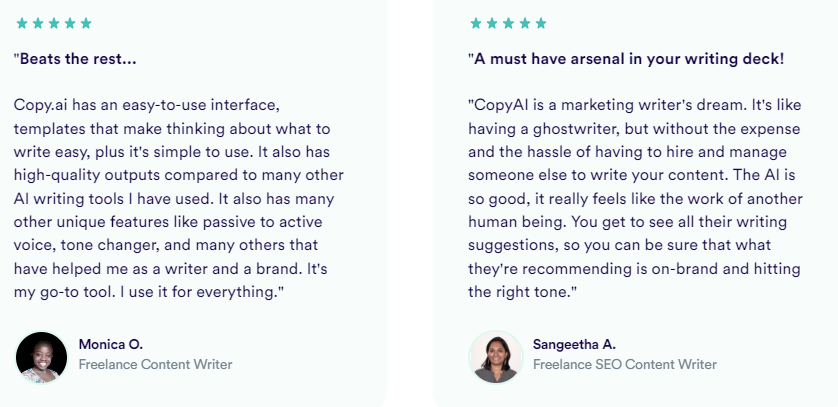Click the "A must have arsenal" review heading

626,59
